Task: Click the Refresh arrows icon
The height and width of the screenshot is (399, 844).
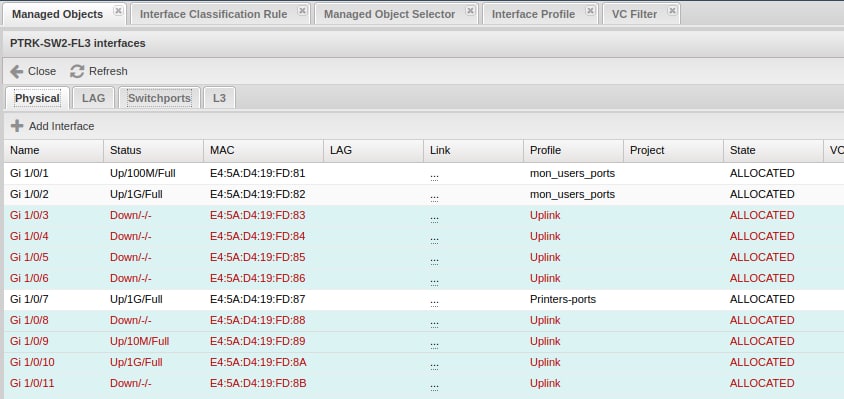Action: click(x=78, y=71)
